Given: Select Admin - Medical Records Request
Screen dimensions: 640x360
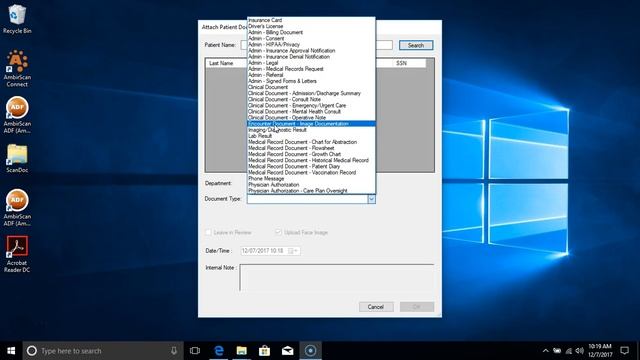Looking at the screenshot, I should click(x=311, y=69).
